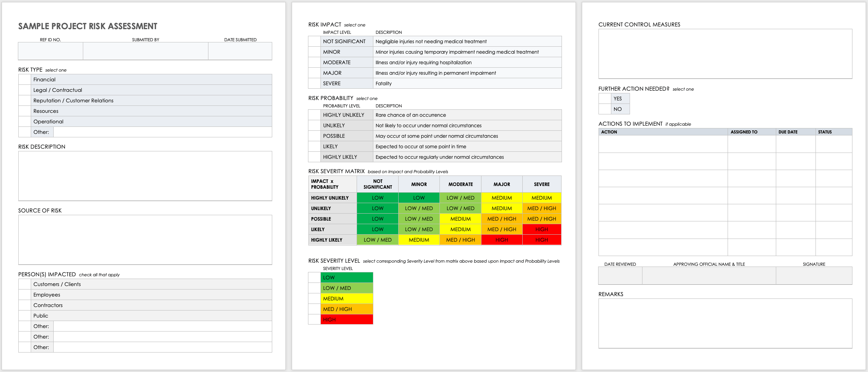The height and width of the screenshot is (372, 868).
Task: Click the SOURCE OF RISK text area
Action: [x=145, y=239]
